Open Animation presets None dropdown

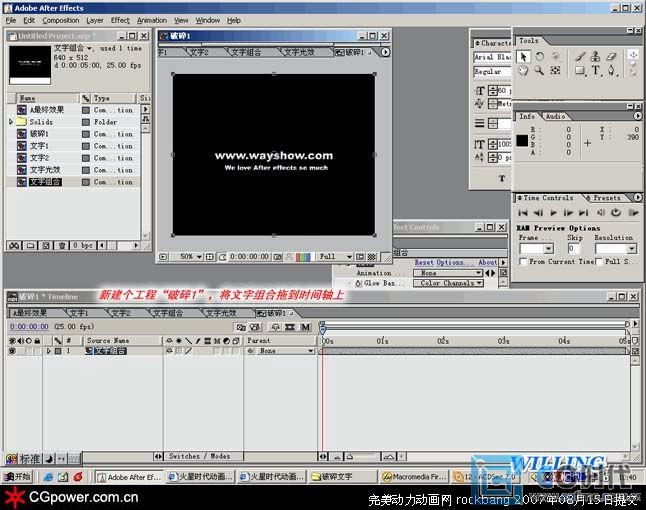(x=448, y=273)
